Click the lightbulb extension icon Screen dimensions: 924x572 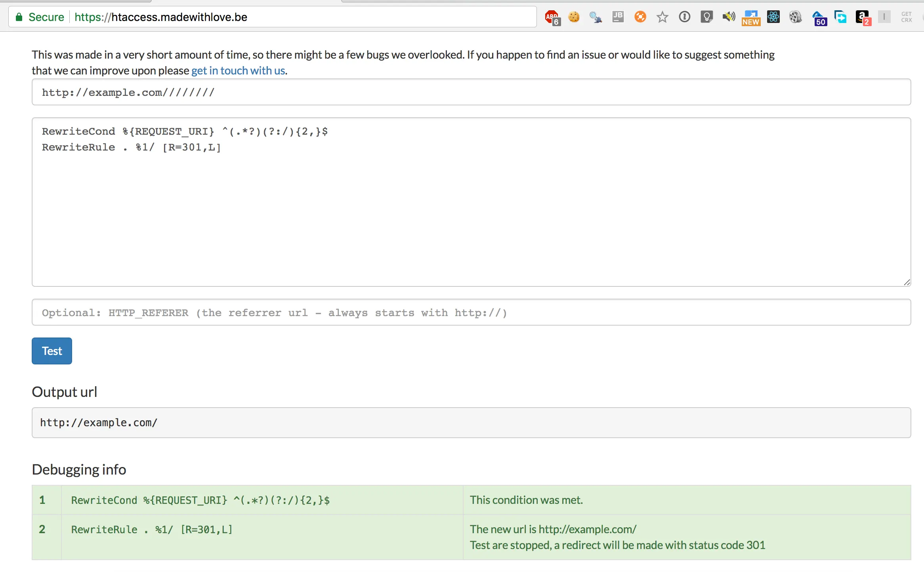click(706, 17)
